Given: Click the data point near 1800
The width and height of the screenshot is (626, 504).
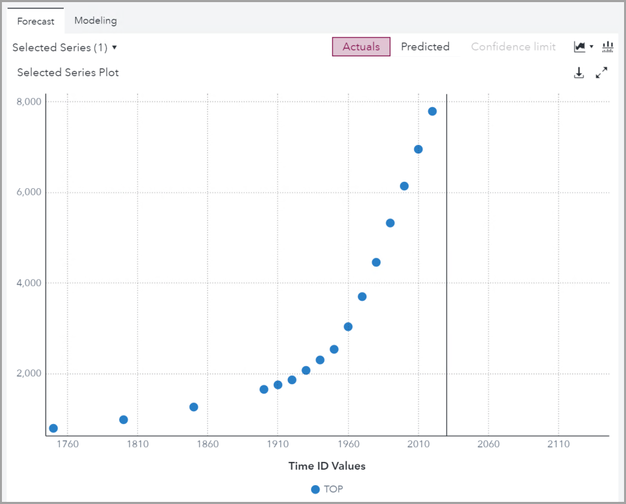Looking at the screenshot, I should (x=123, y=420).
